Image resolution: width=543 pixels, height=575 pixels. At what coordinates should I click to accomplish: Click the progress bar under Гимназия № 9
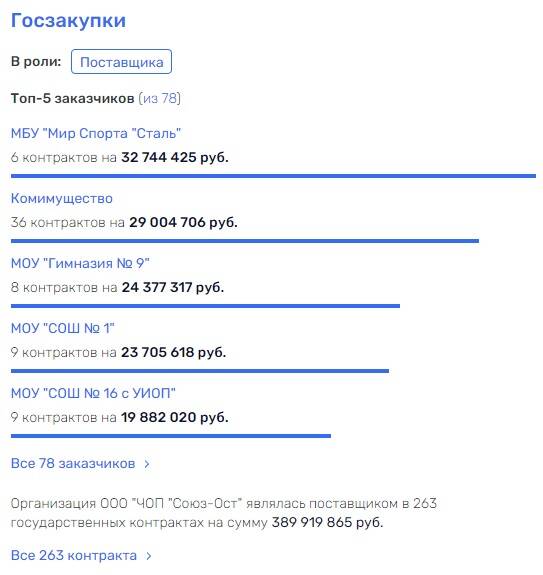(x=205, y=306)
